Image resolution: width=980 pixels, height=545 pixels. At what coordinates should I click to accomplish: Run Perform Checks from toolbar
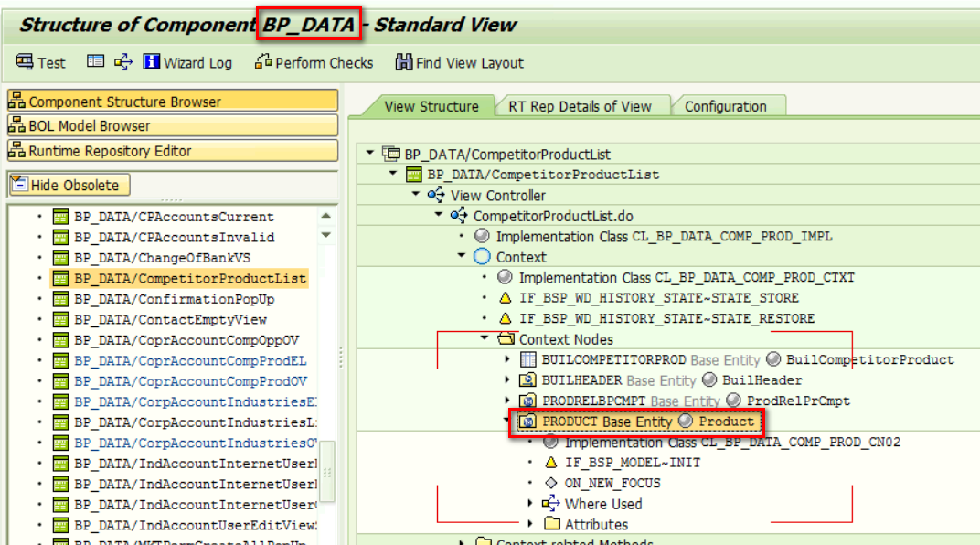click(263, 62)
